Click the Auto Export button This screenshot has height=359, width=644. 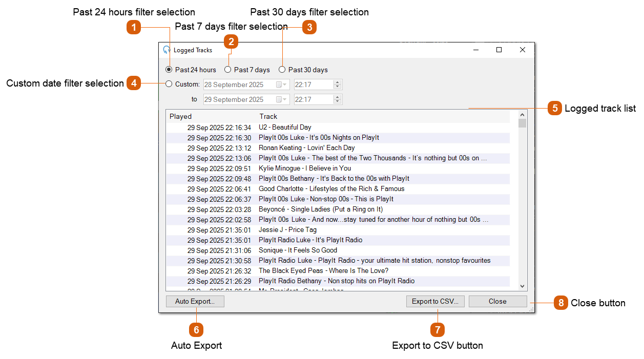[195, 302]
